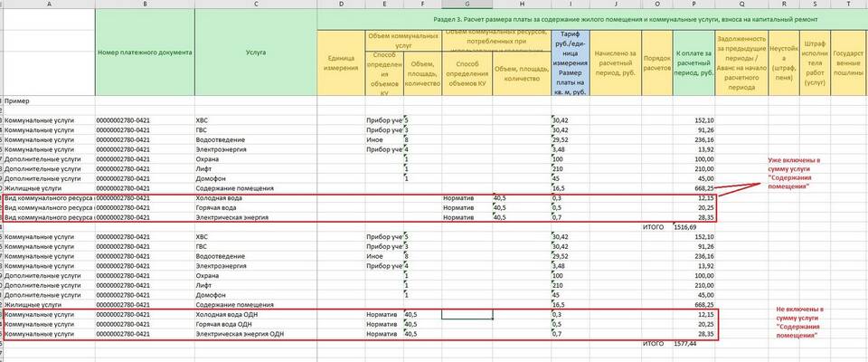Click the 28,35 amount in the 'Электрическая энергия ОДН' row
The width and height of the screenshot is (868, 362).
(694, 334)
